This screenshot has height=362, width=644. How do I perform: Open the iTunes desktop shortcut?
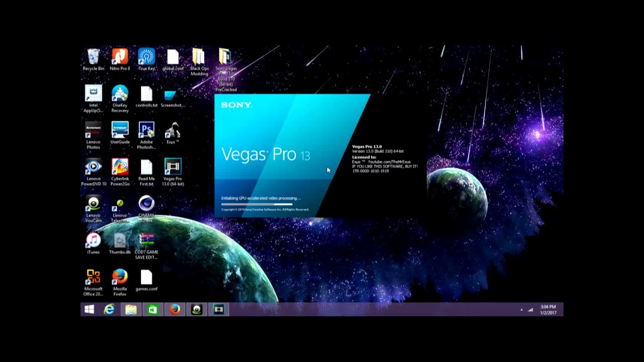[x=93, y=243]
